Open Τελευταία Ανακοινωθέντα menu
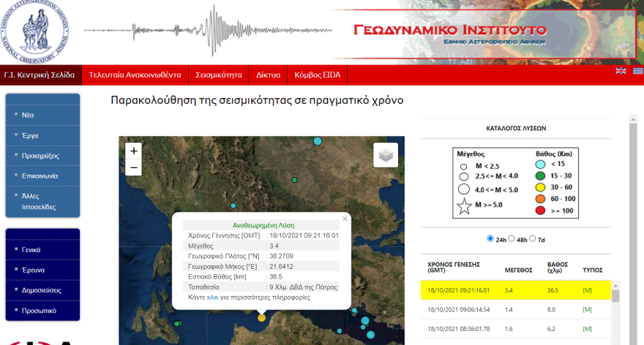The width and height of the screenshot is (644, 345). point(135,75)
